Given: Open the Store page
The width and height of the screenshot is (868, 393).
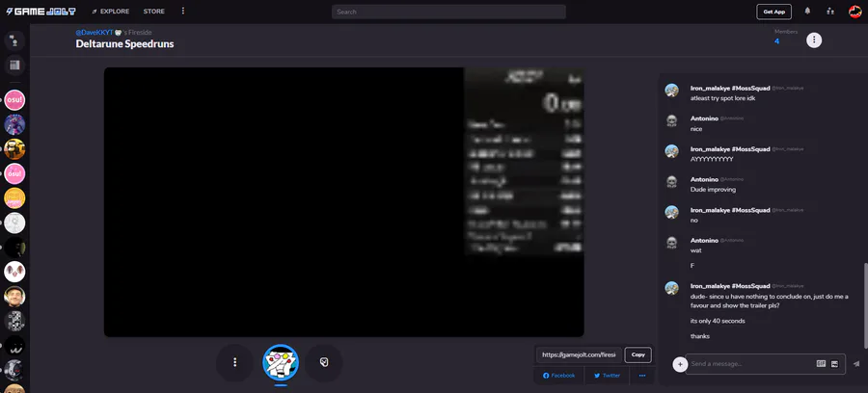Looking at the screenshot, I should (154, 12).
